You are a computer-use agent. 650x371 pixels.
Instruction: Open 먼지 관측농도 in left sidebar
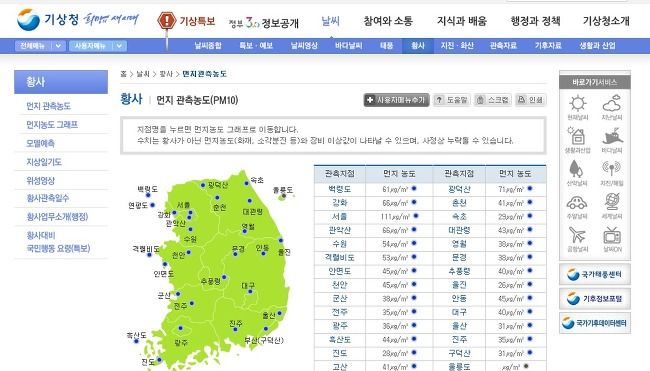pos(49,106)
